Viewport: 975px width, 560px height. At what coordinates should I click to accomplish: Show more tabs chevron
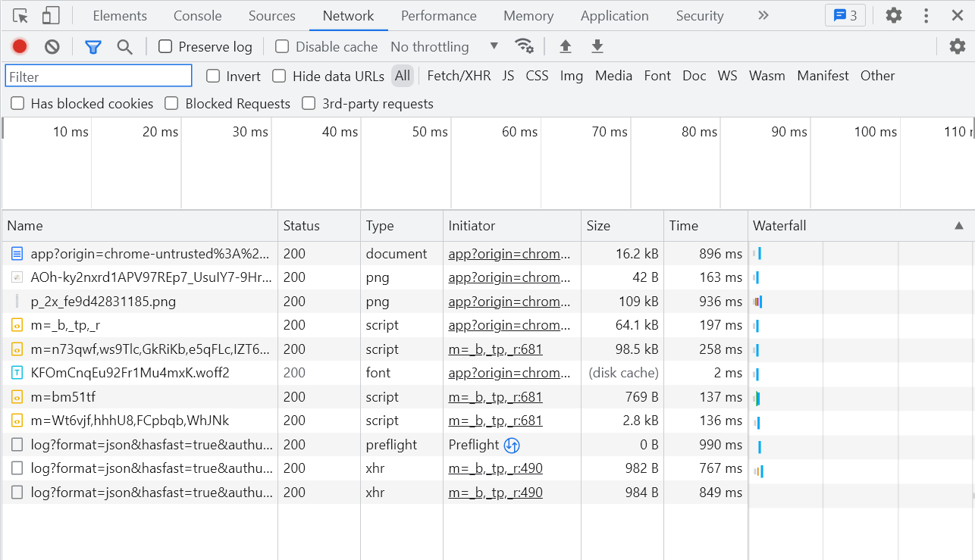tap(763, 15)
